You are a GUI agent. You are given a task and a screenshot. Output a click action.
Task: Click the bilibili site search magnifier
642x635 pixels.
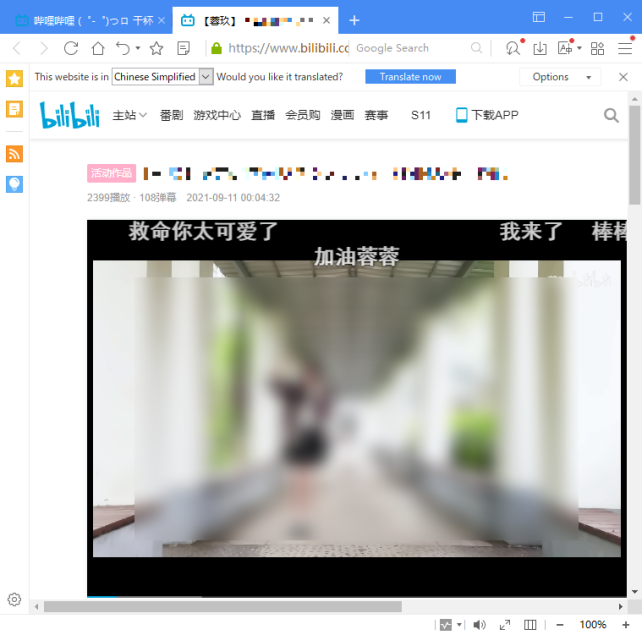click(611, 115)
